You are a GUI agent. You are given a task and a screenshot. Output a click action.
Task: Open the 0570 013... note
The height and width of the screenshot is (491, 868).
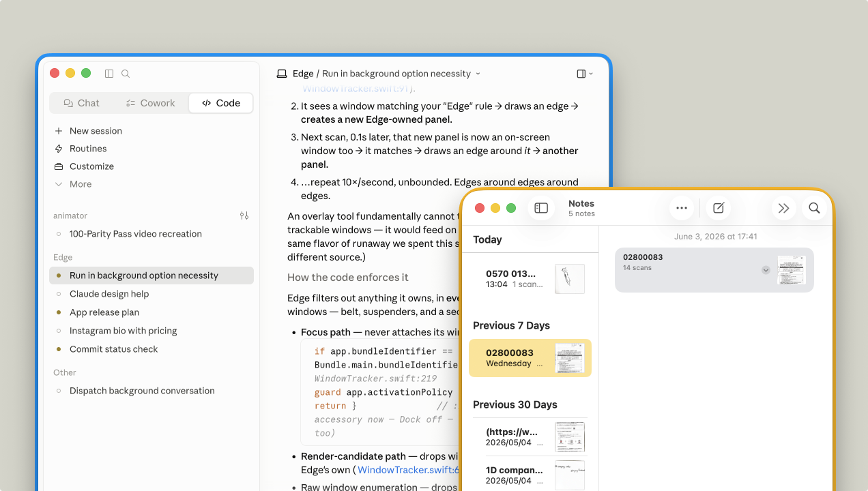click(x=530, y=279)
